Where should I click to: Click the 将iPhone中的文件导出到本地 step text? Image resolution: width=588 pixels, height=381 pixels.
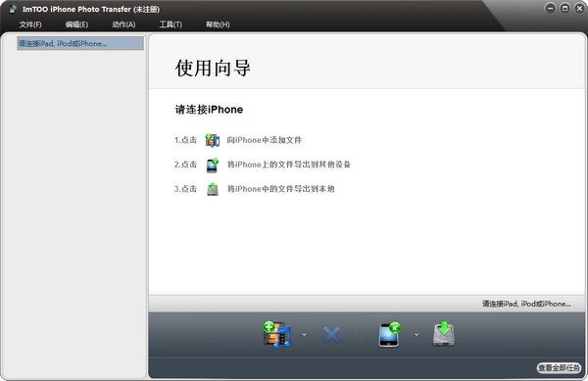280,189
